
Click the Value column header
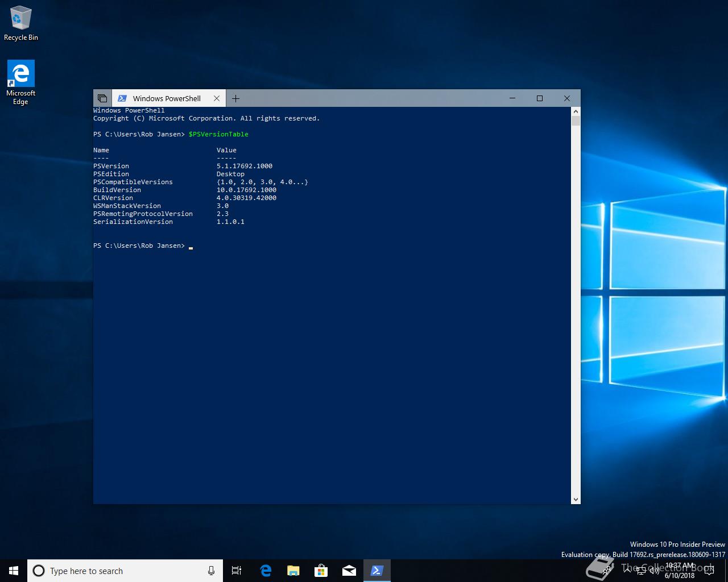(x=226, y=150)
